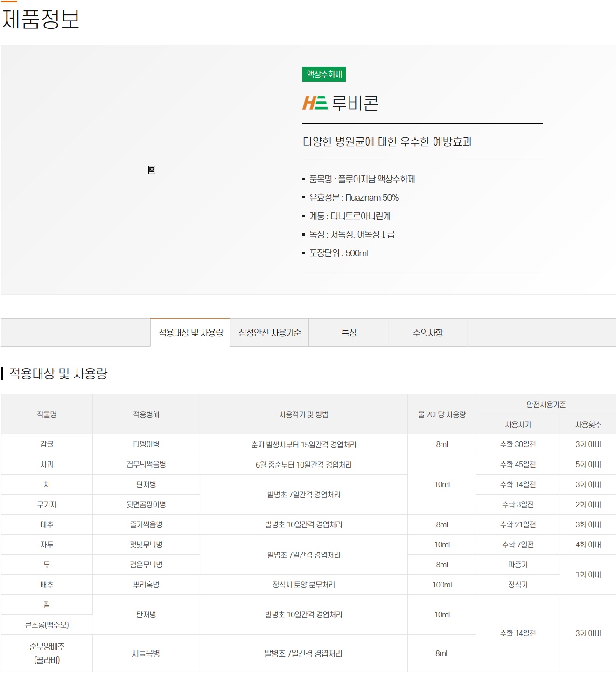Click the 제품정보 page heading
This screenshot has height=685, width=616.
41,19
